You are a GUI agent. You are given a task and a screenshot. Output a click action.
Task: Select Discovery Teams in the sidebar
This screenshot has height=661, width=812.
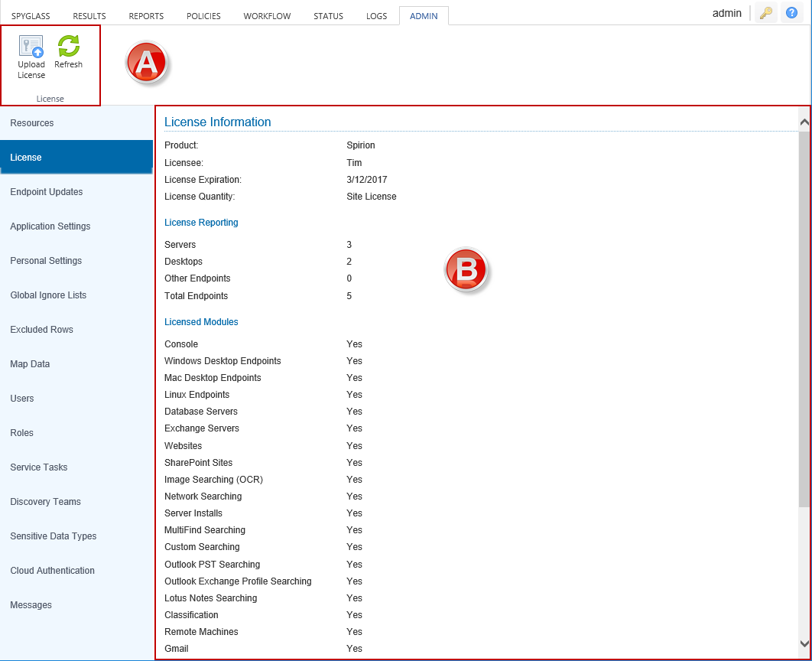coord(45,502)
